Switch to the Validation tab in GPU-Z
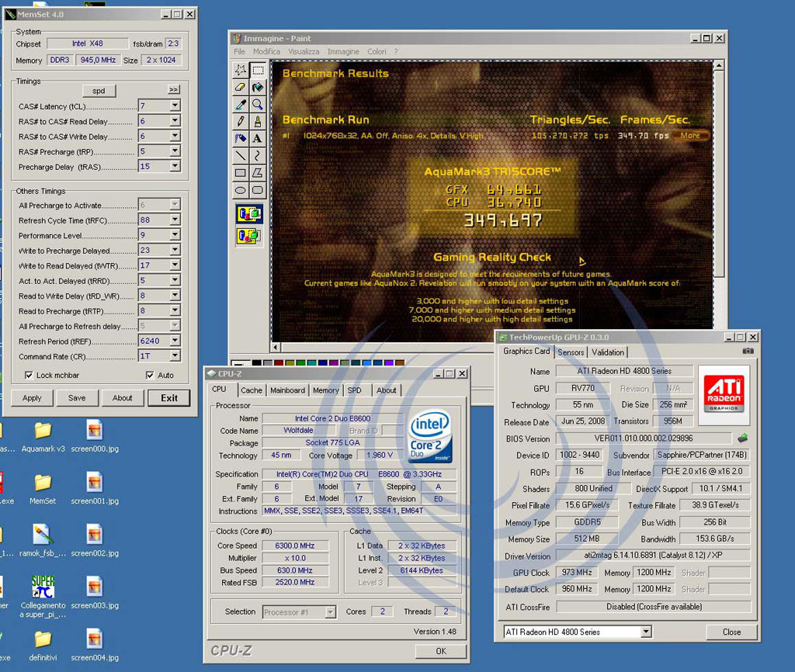The image size is (795, 672). [x=608, y=352]
